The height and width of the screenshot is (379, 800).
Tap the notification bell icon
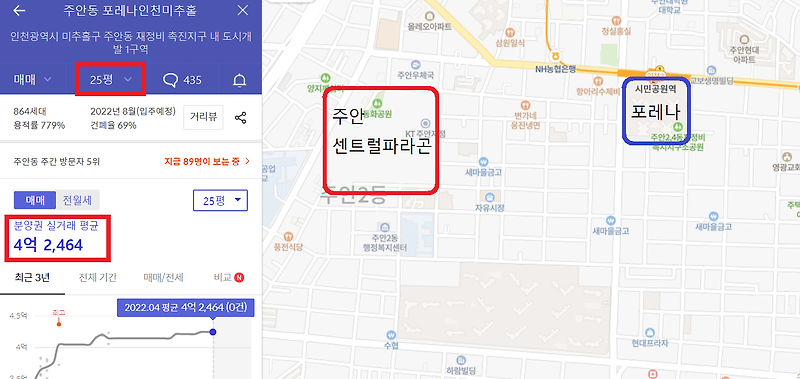[x=239, y=80]
